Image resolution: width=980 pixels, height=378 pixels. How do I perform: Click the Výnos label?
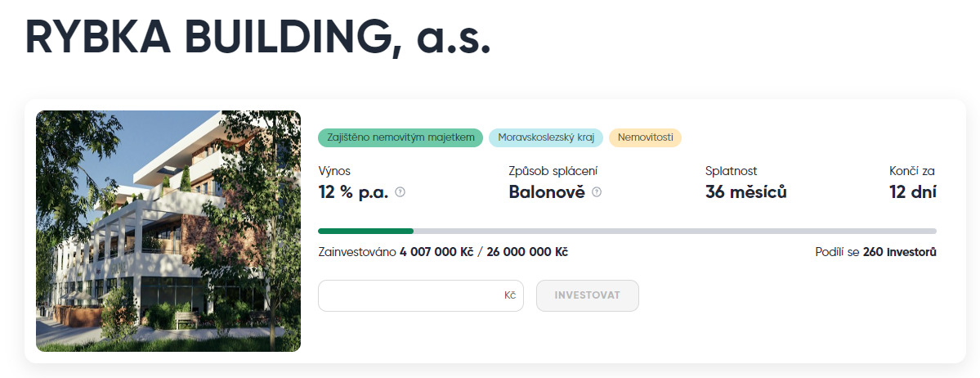(x=334, y=171)
